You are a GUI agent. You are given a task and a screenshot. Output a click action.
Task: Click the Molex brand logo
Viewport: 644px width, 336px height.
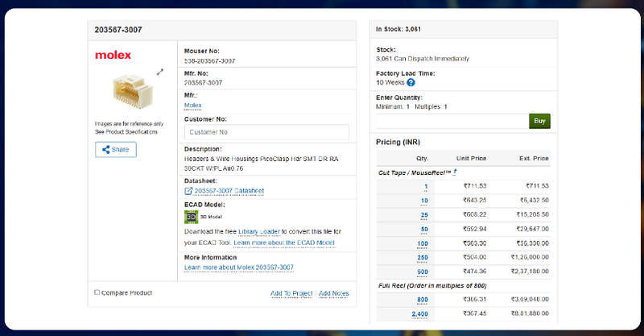pyautogui.click(x=113, y=55)
